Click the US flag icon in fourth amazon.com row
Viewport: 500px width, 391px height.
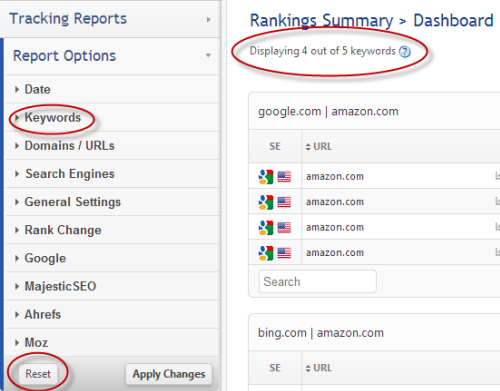click(x=284, y=253)
